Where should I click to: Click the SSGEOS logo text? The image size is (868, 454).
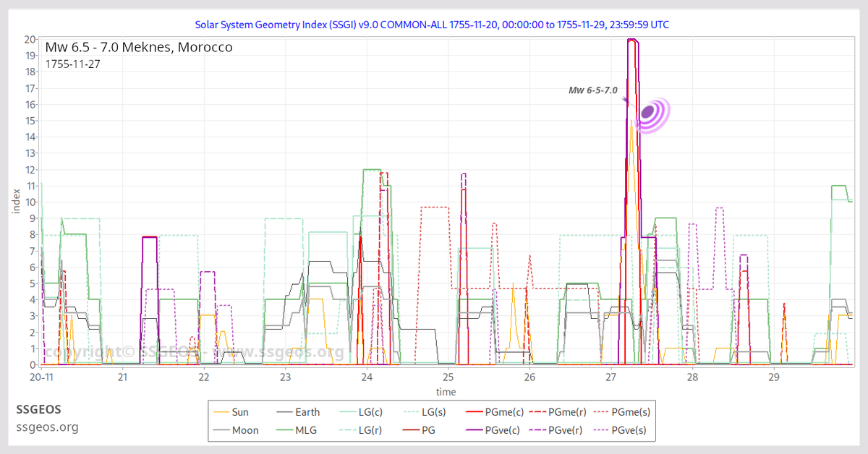pyautogui.click(x=39, y=409)
